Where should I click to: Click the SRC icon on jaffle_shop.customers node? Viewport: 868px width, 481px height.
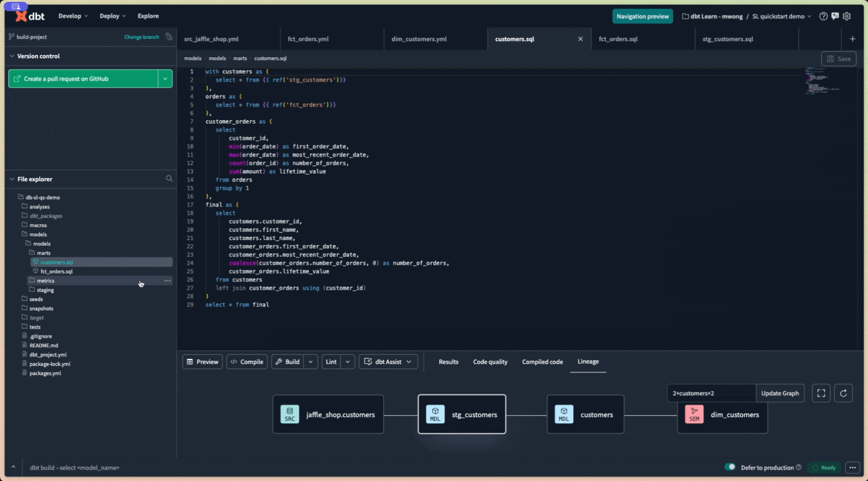point(290,414)
